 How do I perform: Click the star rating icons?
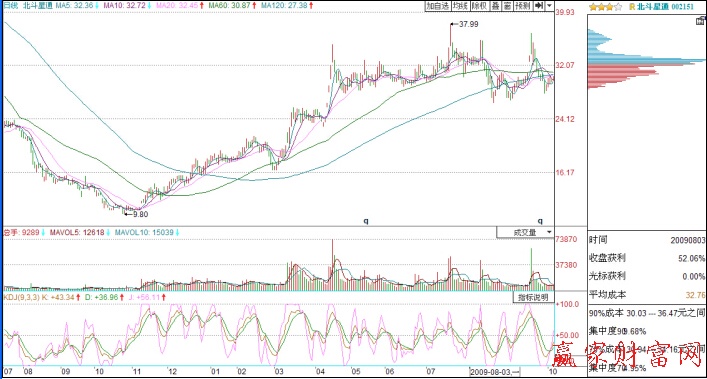[x=605, y=7]
